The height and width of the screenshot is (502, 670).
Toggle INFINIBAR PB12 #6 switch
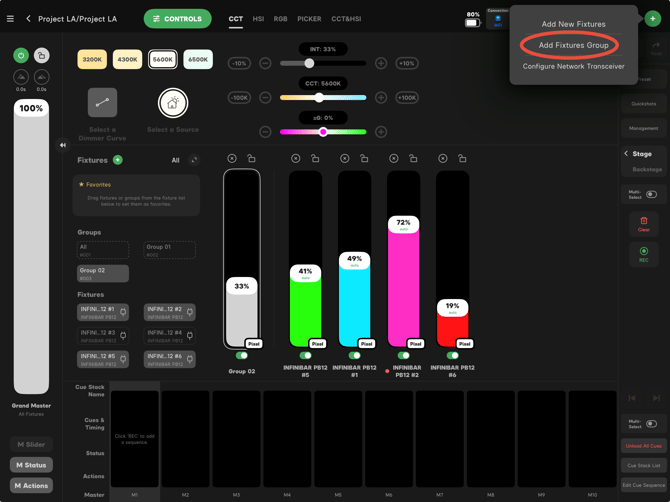453,355
